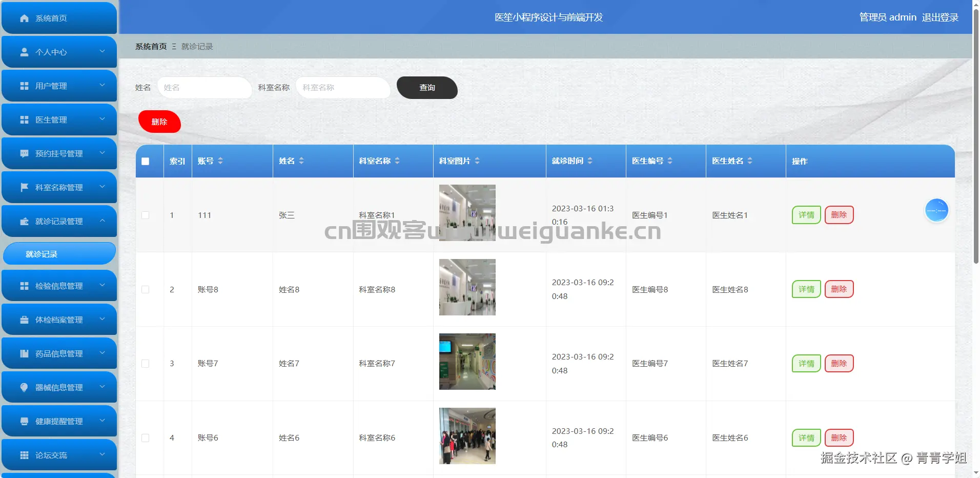Expand the 检验信息管理 menu chevron
This screenshot has height=478, width=980.
tap(102, 285)
